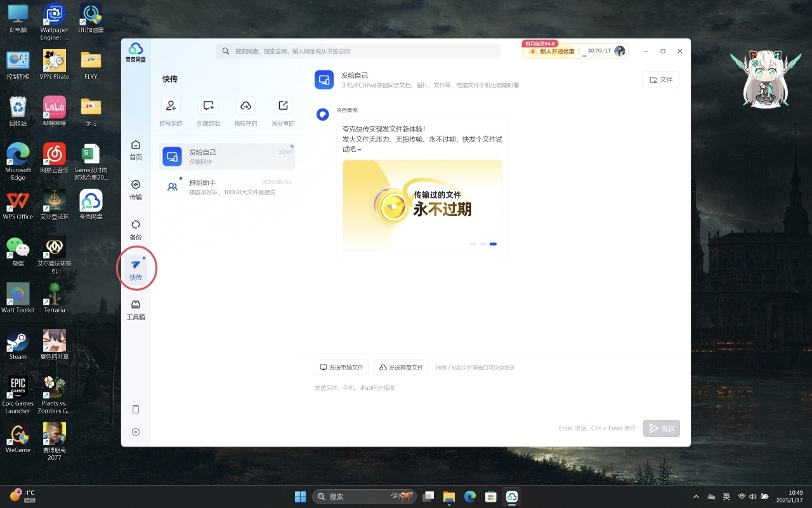This screenshot has height=508, width=812.
Task: Open Epic Games Launcher desktop icon
Action: [x=18, y=395]
